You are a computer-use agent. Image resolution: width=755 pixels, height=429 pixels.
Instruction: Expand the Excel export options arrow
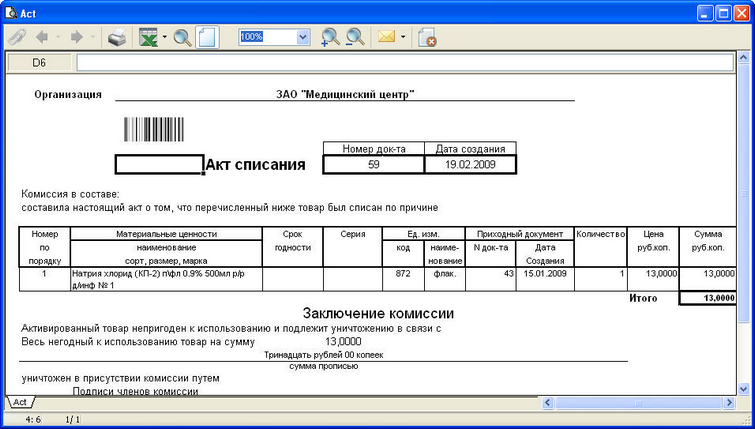[164, 38]
